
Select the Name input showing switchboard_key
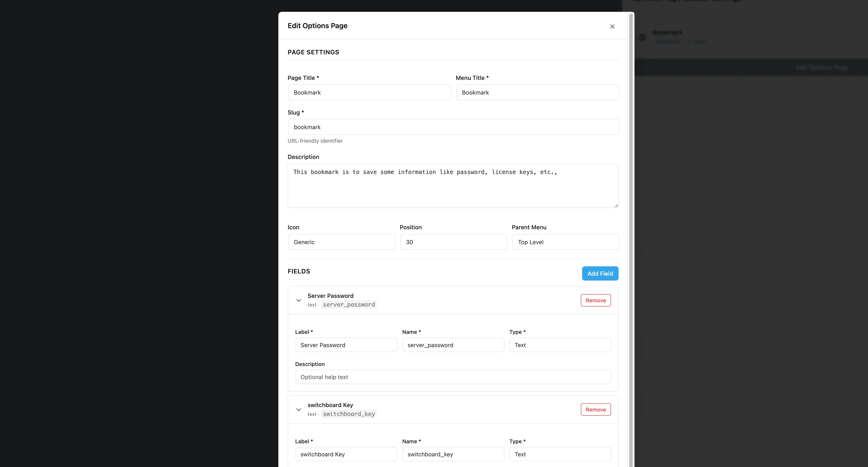tap(453, 454)
